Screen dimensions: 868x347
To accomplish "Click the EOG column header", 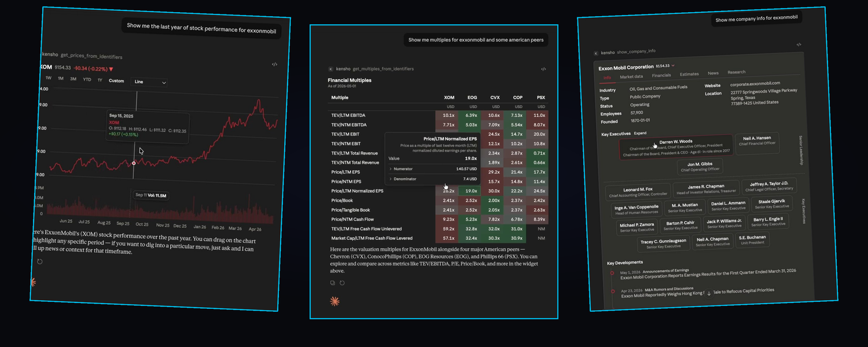I will click(472, 98).
